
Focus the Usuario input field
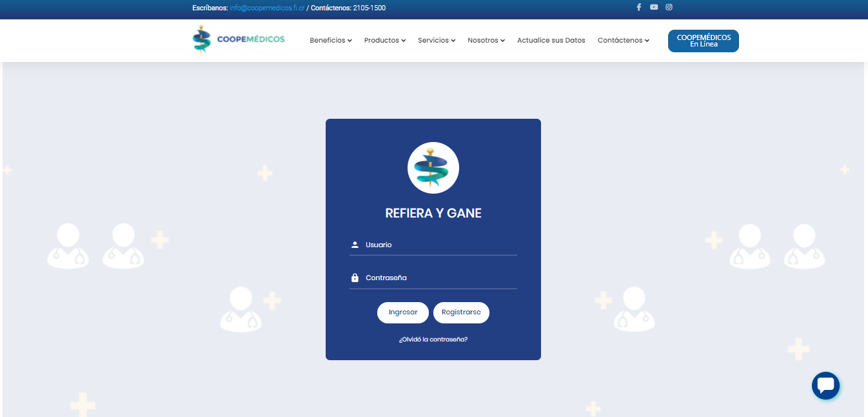click(x=433, y=245)
